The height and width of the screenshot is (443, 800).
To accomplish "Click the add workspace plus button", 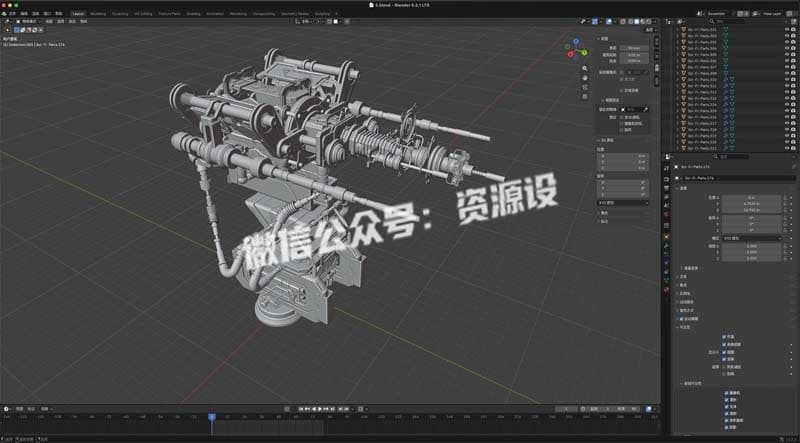I will click(336, 14).
